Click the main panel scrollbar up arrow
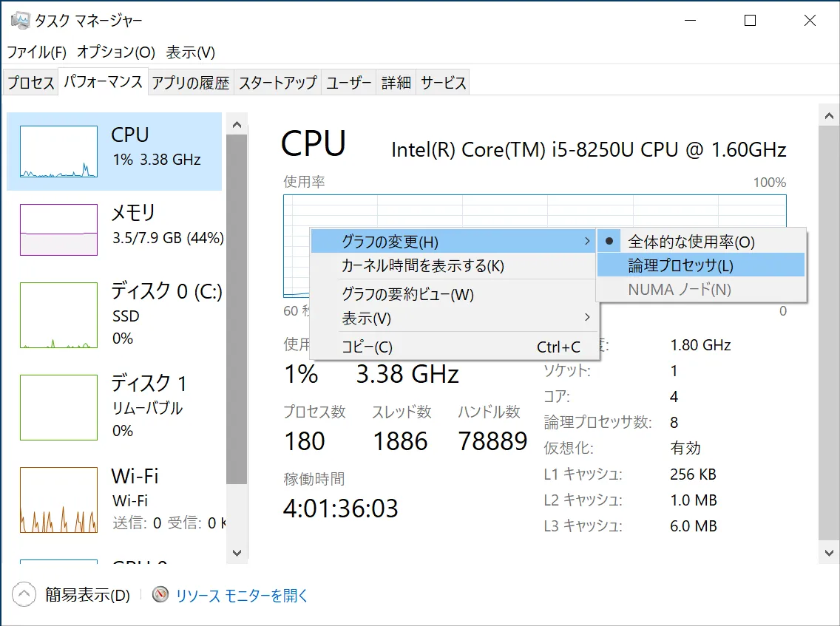840x626 pixels. coord(829,116)
